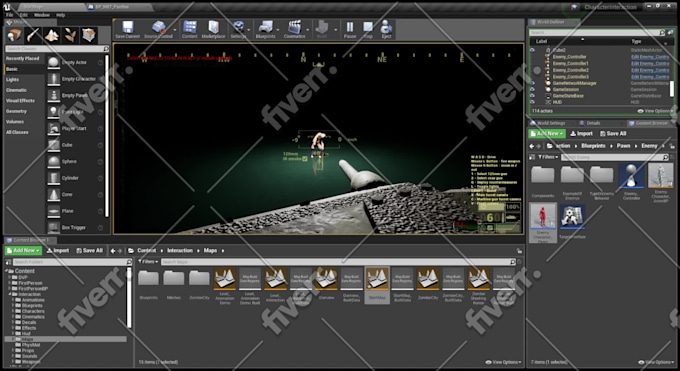Click the Search Classes input field
The height and width of the screenshot is (371, 680).
click(57, 49)
